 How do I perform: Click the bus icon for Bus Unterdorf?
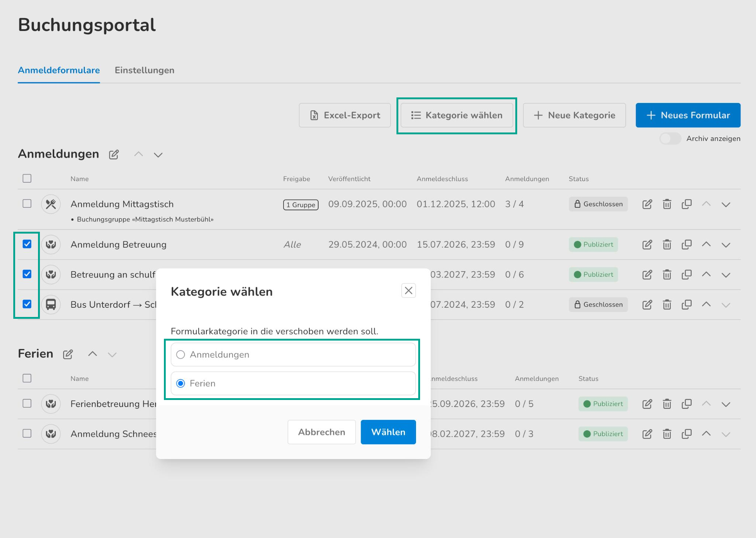click(x=51, y=305)
